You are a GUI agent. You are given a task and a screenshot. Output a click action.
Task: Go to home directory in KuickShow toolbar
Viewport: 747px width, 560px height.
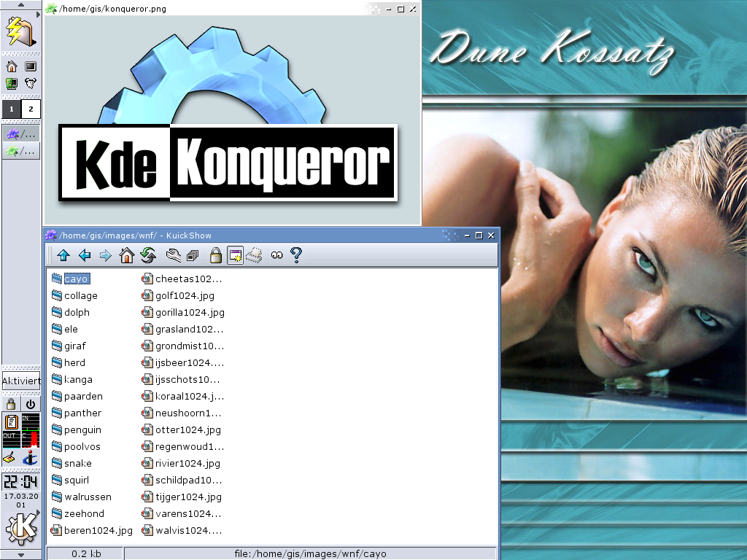click(127, 256)
